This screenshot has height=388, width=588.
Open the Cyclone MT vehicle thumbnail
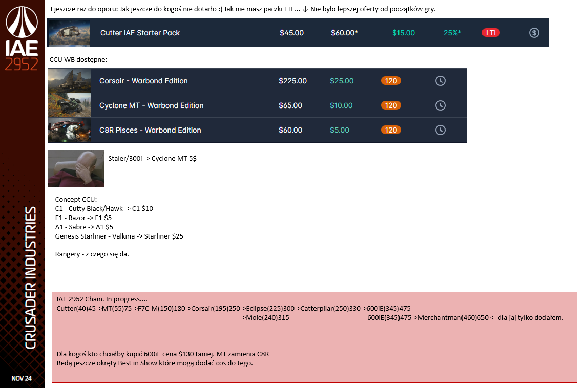click(69, 105)
